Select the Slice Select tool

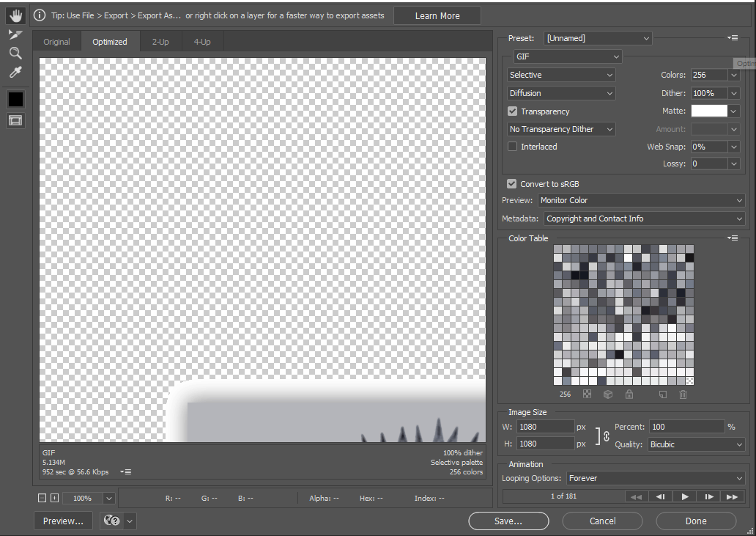(x=15, y=33)
